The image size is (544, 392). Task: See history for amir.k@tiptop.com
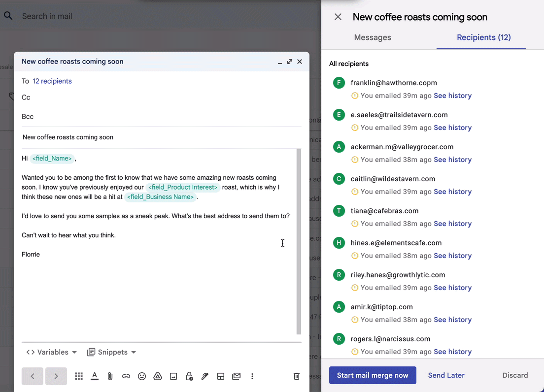click(453, 320)
